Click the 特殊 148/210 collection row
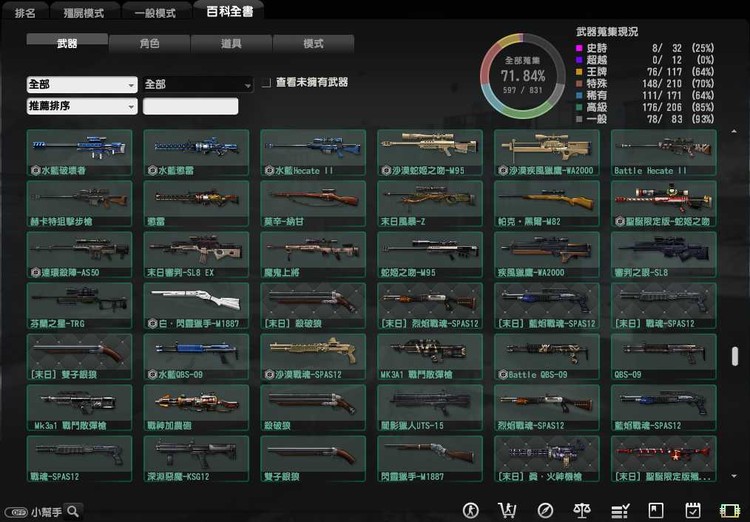This screenshot has width=750, height=522. pyautogui.click(x=645, y=84)
